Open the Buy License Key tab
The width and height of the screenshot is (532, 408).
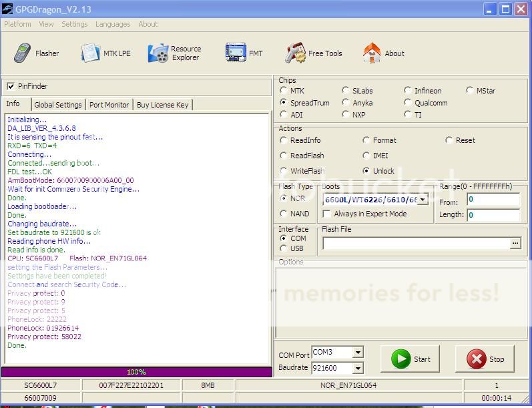pos(162,105)
